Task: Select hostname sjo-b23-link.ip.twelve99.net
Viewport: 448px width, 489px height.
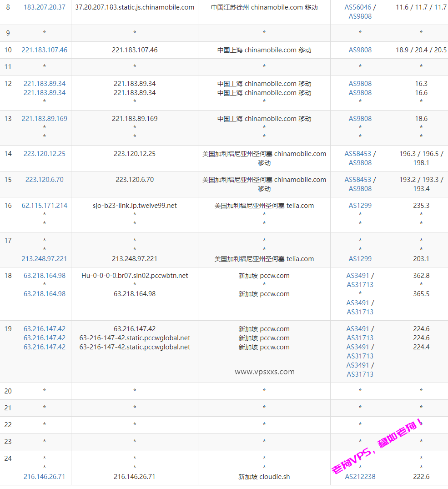Action: (x=135, y=206)
